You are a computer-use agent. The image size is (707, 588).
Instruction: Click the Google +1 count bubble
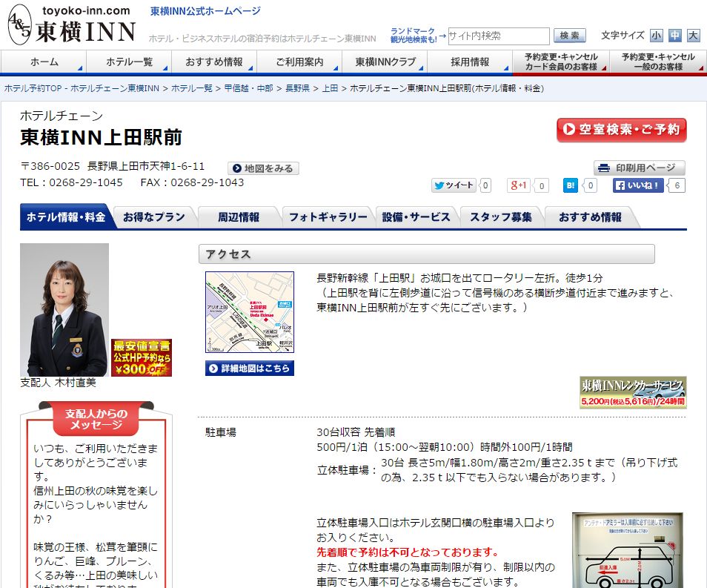click(x=542, y=185)
